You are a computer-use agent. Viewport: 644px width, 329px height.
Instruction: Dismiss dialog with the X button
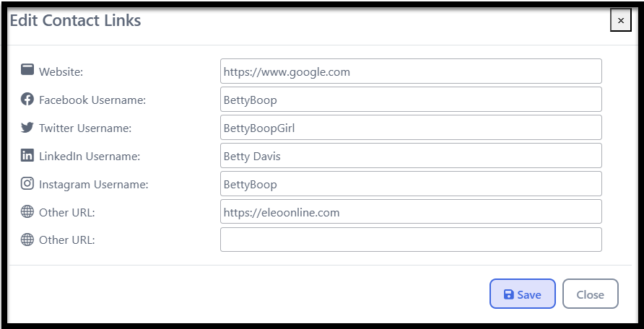click(621, 20)
